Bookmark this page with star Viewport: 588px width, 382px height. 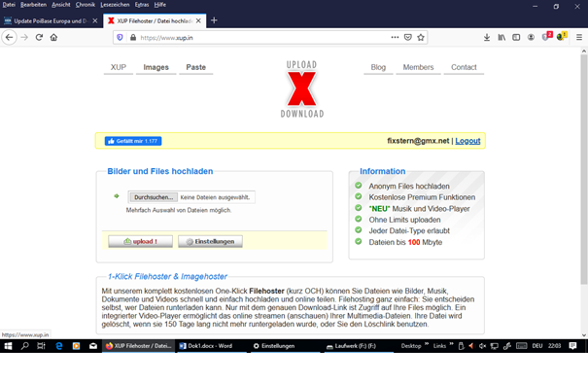(x=421, y=38)
